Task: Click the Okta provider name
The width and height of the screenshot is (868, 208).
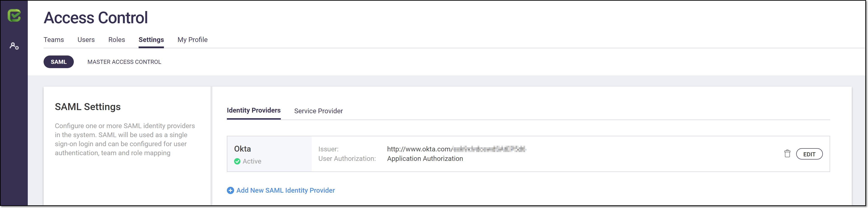Action: (243, 149)
